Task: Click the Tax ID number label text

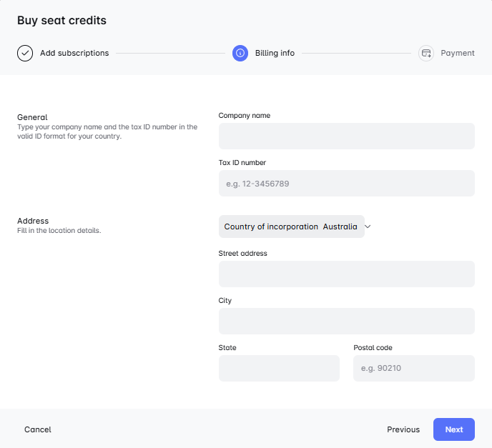Action: 242,162
